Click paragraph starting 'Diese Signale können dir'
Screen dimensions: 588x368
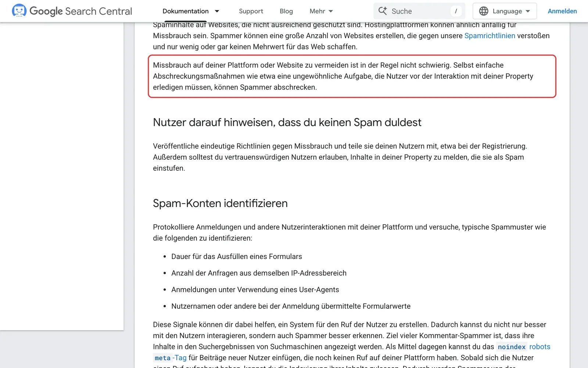tap(352, 344)
